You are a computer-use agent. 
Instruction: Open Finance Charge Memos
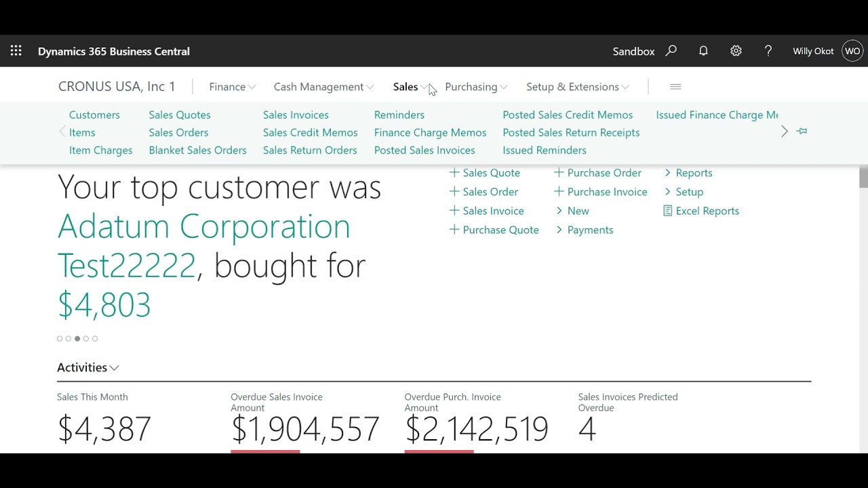tap(430, 132)
